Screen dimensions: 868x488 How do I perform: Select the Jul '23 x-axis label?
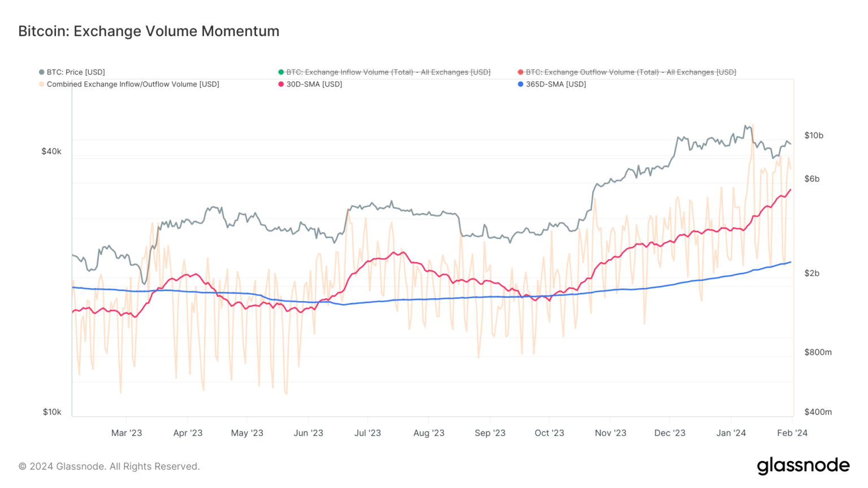point(367,433)
